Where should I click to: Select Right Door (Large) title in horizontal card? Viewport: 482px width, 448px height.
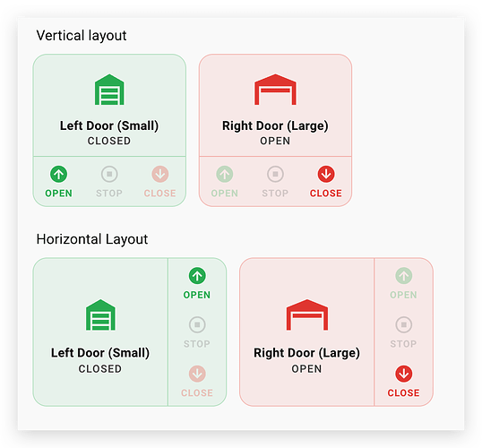(x=306, y=353)
